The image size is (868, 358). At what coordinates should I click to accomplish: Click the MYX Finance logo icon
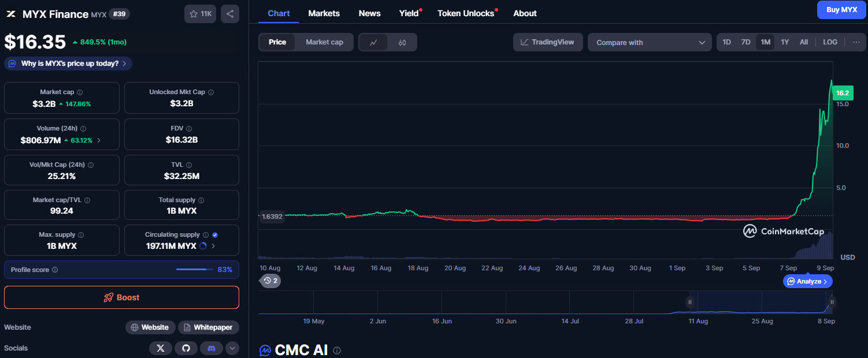click(x=10, y=14)
